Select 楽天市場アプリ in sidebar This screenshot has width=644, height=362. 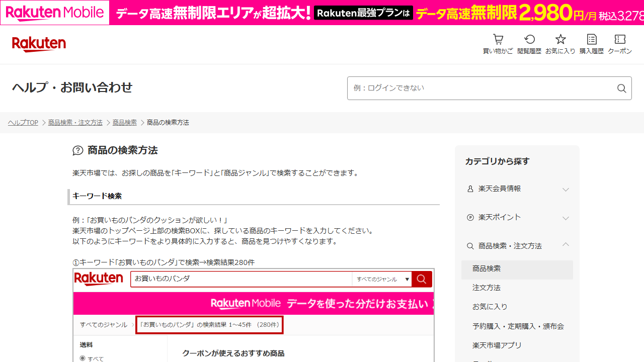point(497,345)
